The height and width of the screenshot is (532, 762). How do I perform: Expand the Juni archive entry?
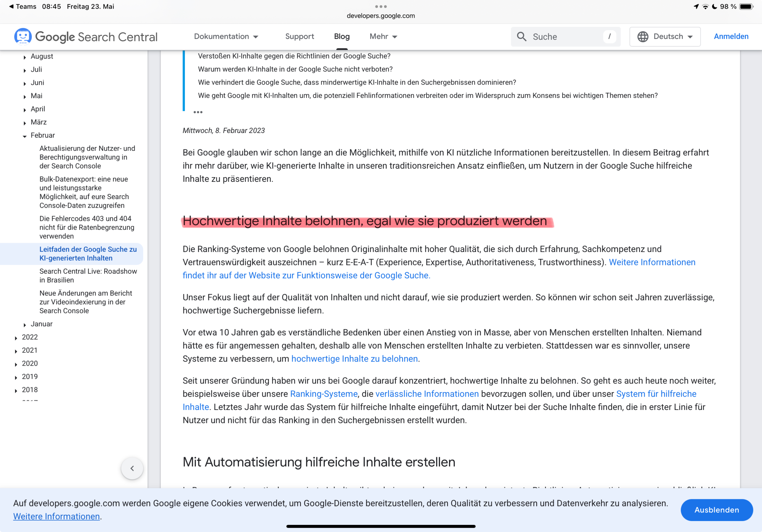25,84
